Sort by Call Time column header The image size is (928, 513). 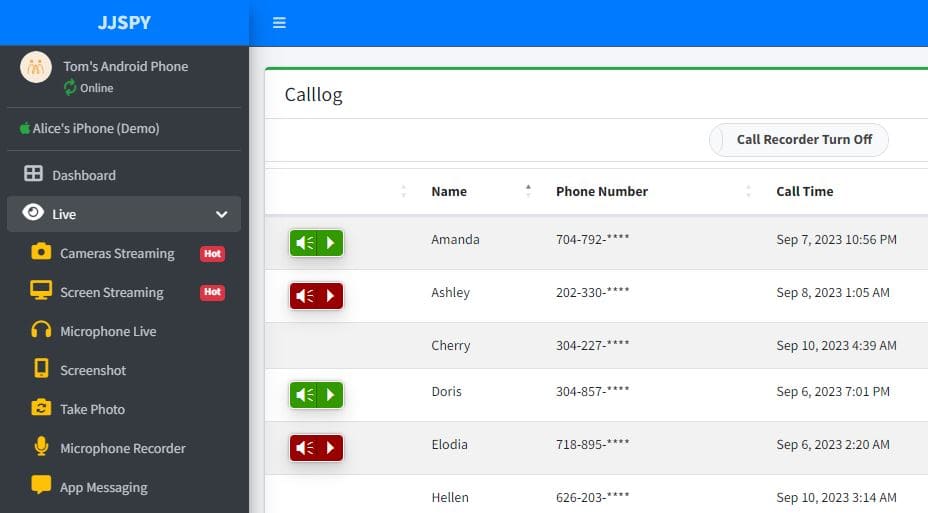pyautogui.click(x=804, y=191)
